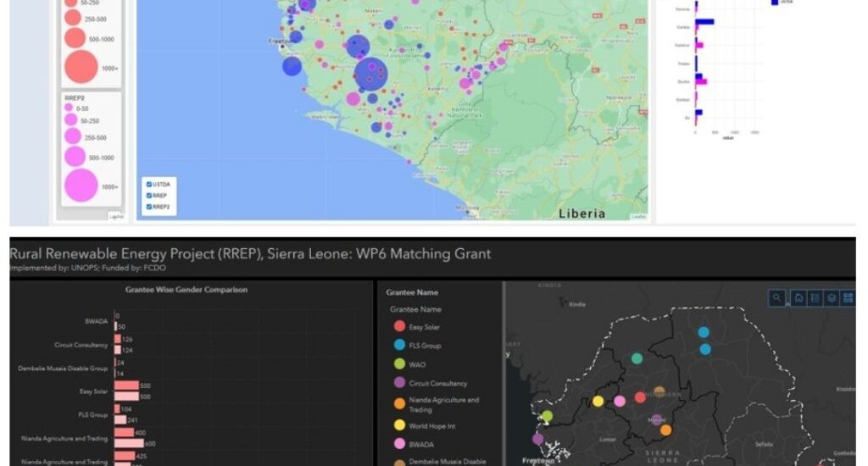Image resolution: width=868 pixels, height=466 pixels.
Task: Select Circuit Consultancy legend entry
Action: click(x=437, y=383)
